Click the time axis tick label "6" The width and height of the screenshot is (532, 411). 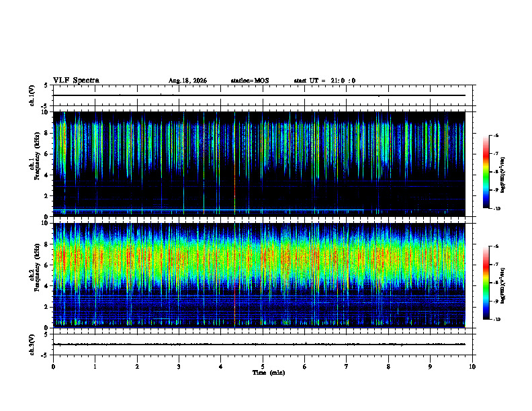[x=304, y=367]
